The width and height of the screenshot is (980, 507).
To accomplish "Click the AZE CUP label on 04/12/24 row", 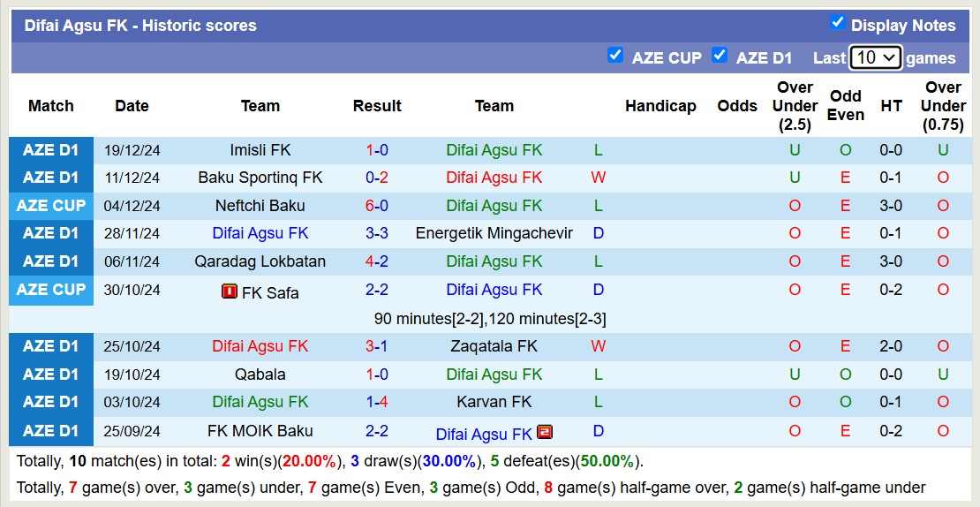I will point(51,206).
